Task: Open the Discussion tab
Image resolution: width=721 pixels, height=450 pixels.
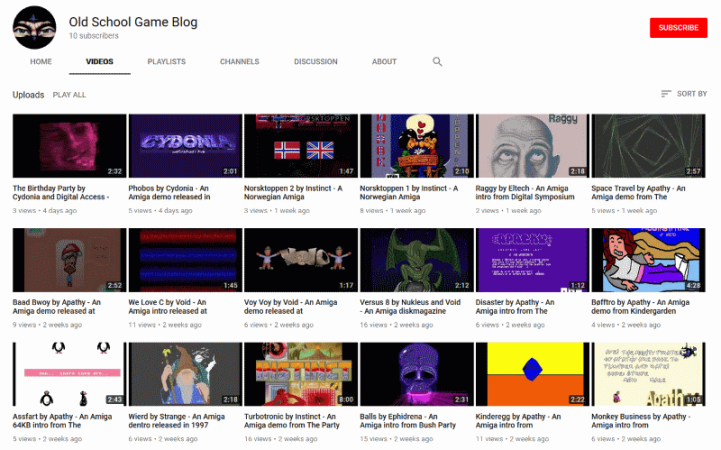Action: pyautogui.click(x=315, y=62)
